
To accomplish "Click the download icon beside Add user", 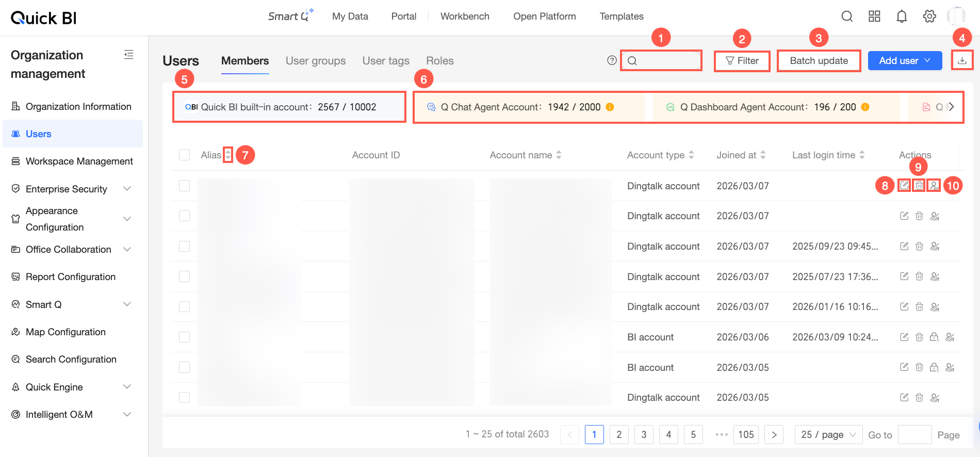I will 962,60.
